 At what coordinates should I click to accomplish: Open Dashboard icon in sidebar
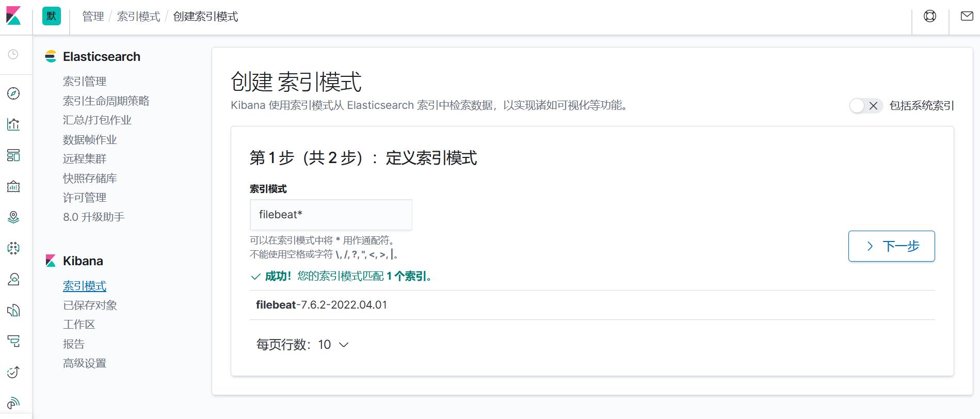point(13,155)
